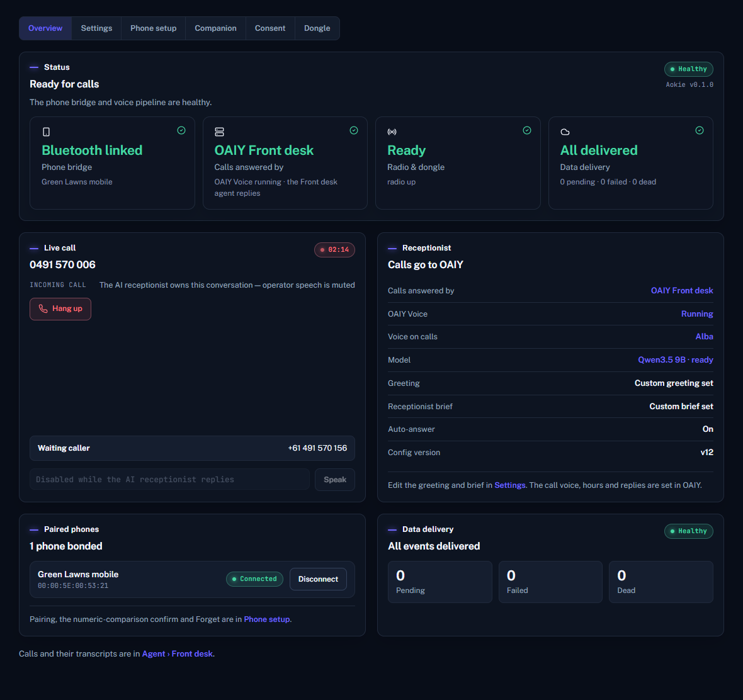The width and height of the screenshot is (743, 700).
Task: Click the check circle on Ready card
Action: 527,130
